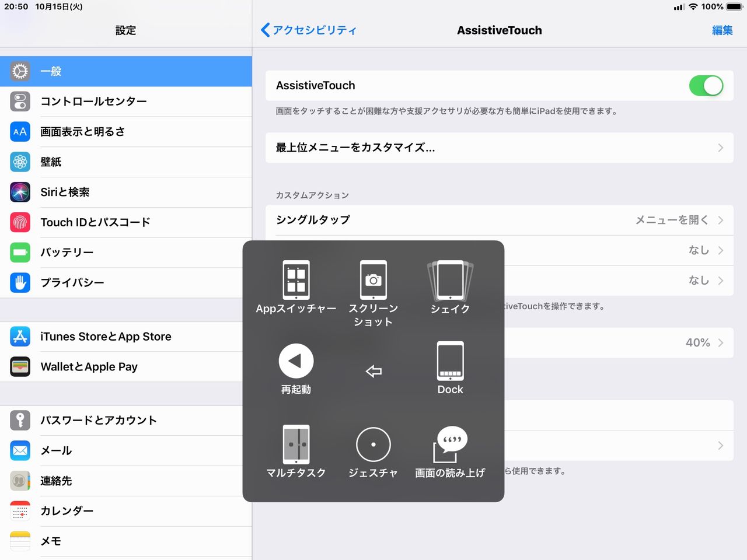Open メール mail settings icon
This screenshot has height=560, width=747.
pos(20,450)
